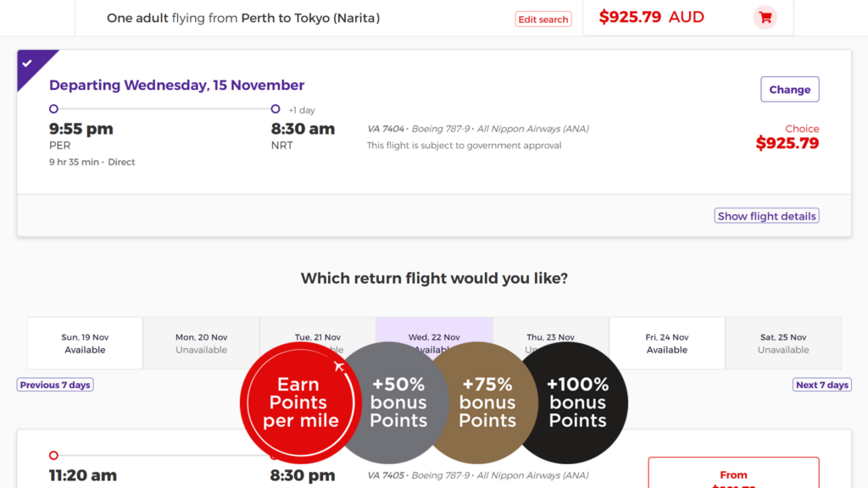
Task: Open Previous 7 days of return flights
Action: [x=54, y=384]
